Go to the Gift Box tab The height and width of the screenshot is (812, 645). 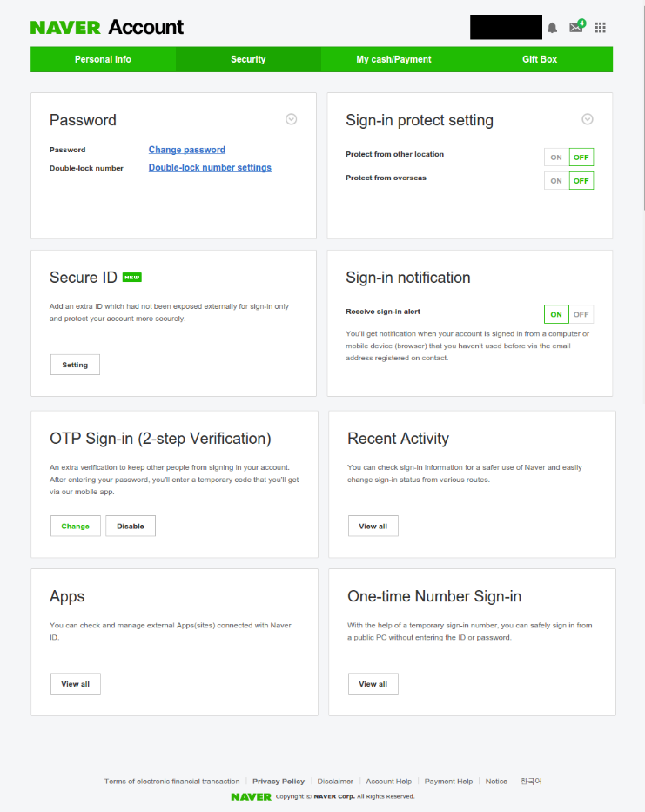540,59
